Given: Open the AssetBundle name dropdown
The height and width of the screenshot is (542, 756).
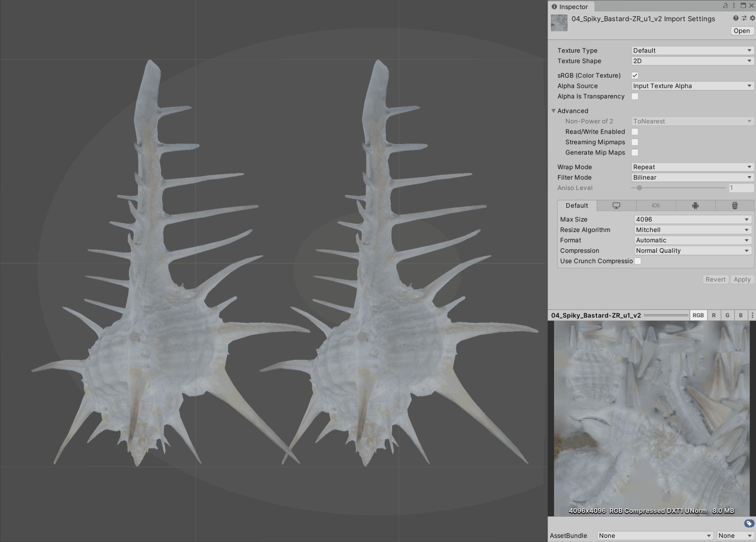Looking at the screenshot, I should [655, 536].
